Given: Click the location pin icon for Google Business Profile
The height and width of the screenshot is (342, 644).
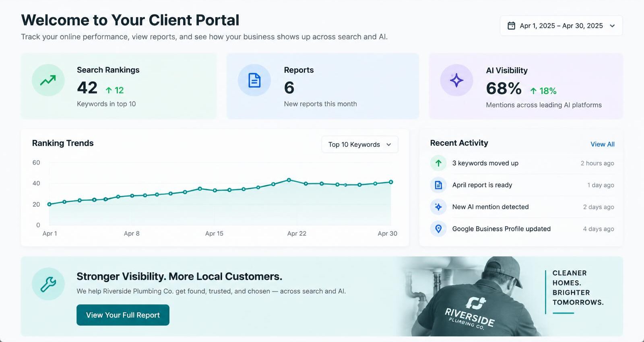Looking at the screenshot, I should click(438, 229).
